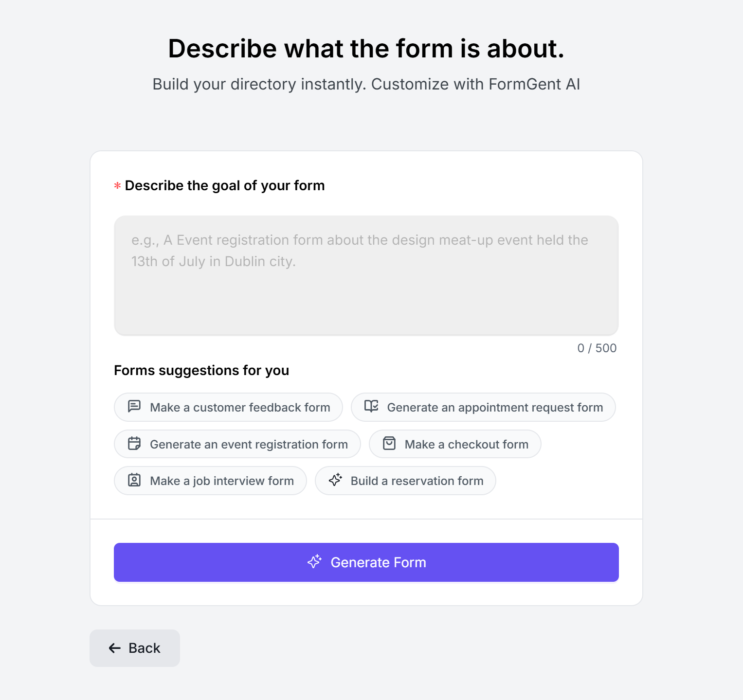Select Generate an appointment request form
Image resolution: width=743 pixels, height=700 pixels.
pos(483,407)
